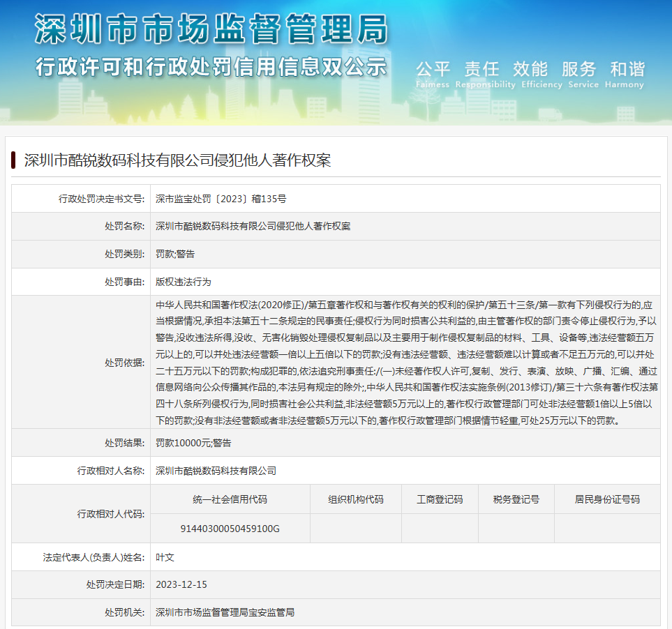
Task: Select the 版权违法行为 penalty reason
Action: click(183, 282)
